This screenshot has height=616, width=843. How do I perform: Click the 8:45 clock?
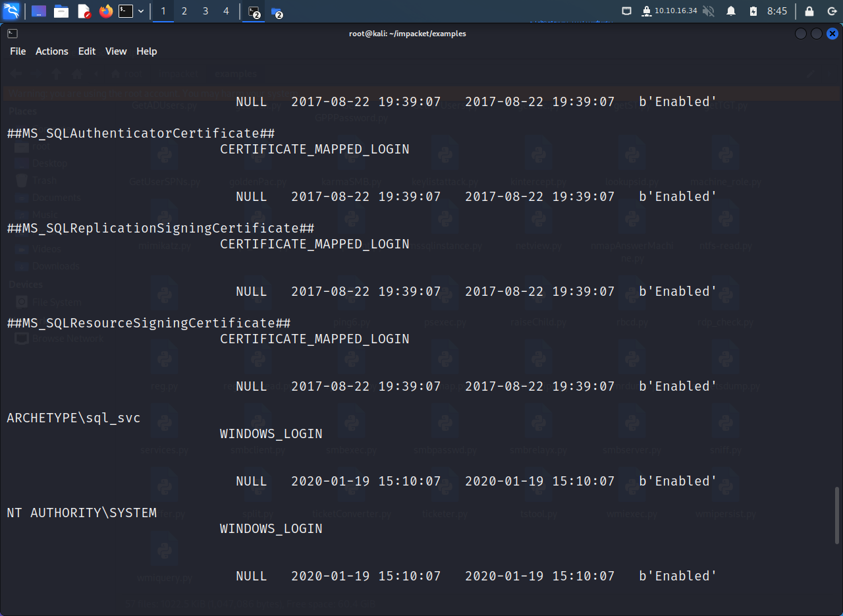tap(777, 11)
